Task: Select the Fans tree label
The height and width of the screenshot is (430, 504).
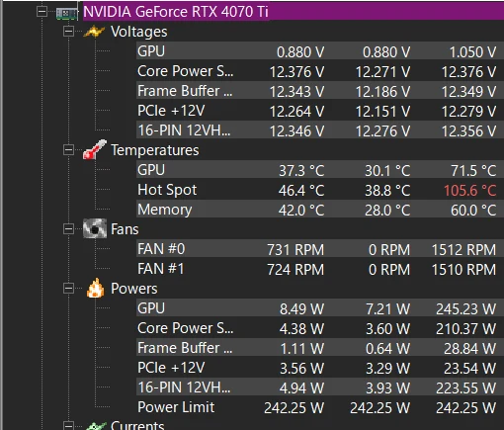Action: pos(125,229)
